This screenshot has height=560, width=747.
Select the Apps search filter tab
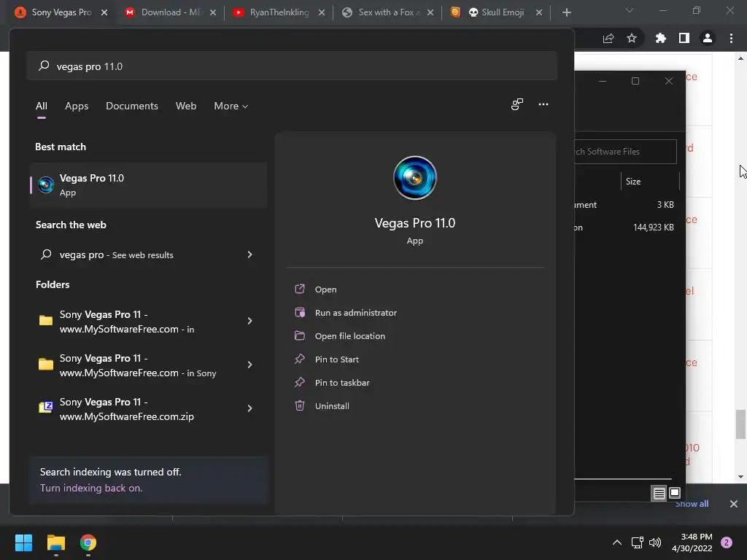click(77, 106)
